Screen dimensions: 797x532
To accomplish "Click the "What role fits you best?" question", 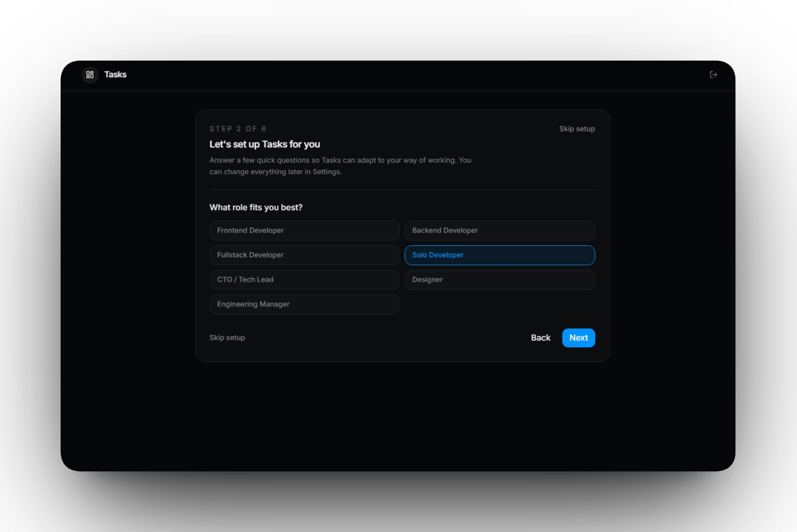I will pos(256,207).
